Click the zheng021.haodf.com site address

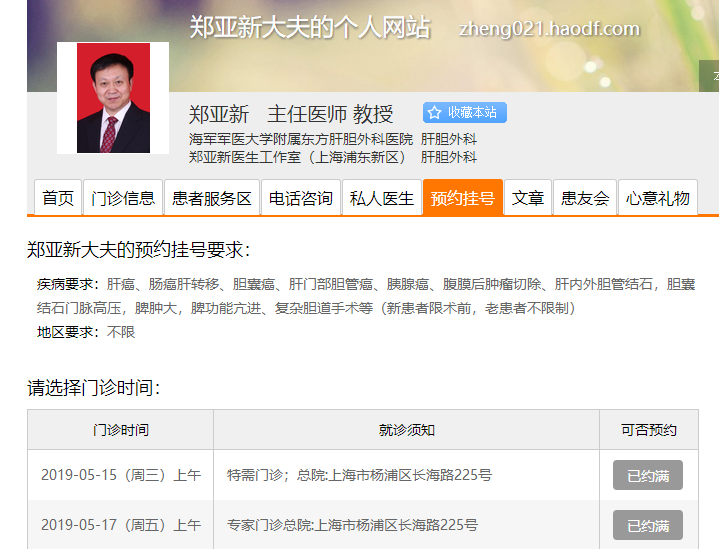point(549,29)
